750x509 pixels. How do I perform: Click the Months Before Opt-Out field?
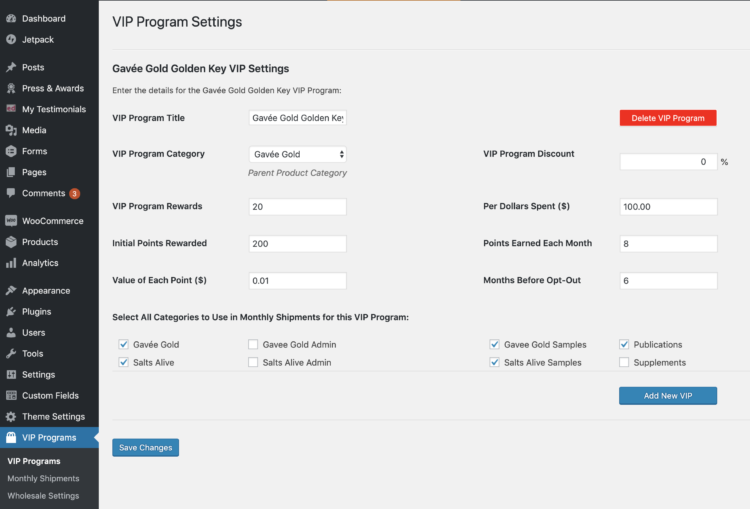(x=668, y=281)
